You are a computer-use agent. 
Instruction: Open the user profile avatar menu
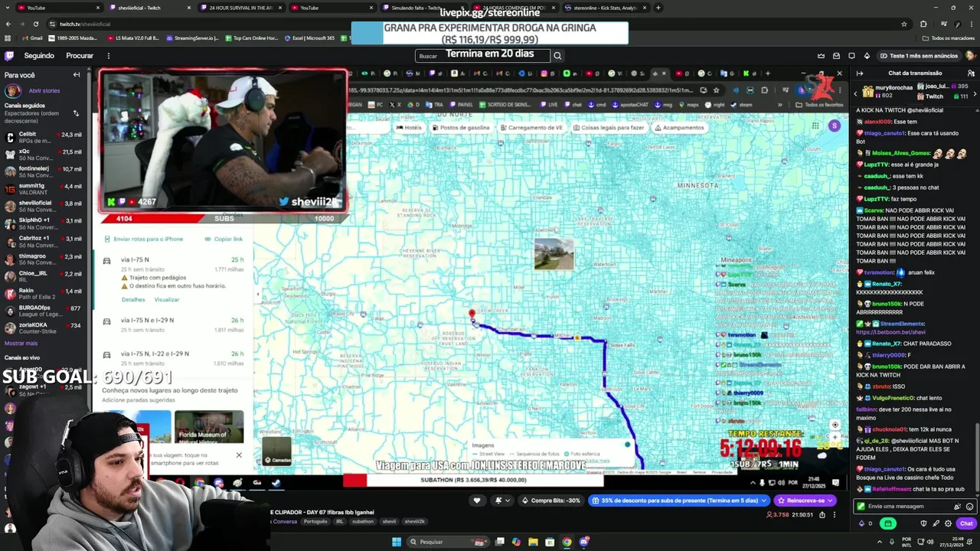tap(970, 56)
